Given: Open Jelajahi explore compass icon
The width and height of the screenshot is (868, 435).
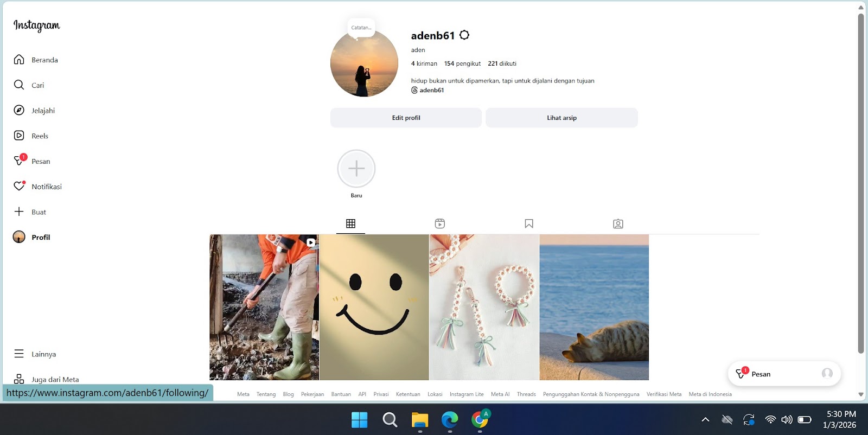Looking at the screenshot, I should 19,111.
